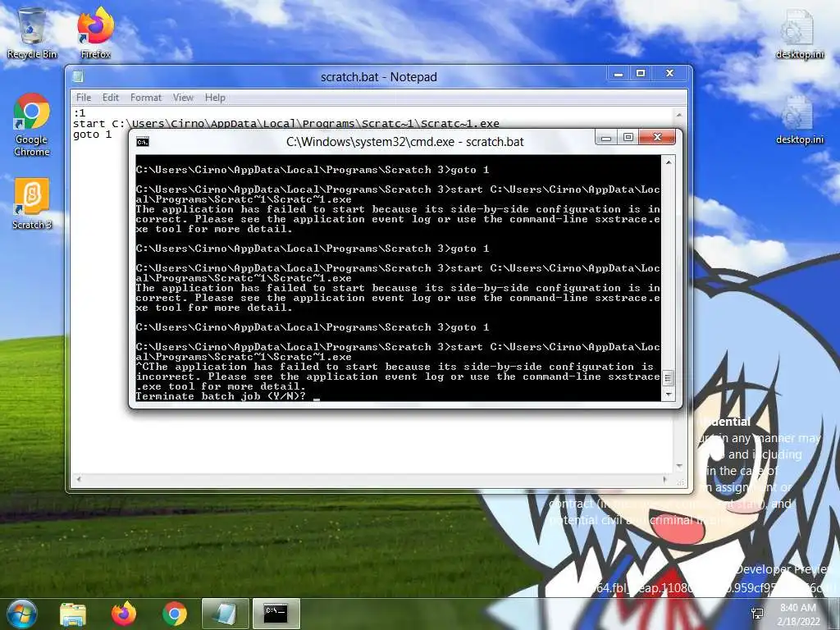Click the cmd scrollbar up arrow
The height and width of the screenshot is (630, 840).
(668, 162)
